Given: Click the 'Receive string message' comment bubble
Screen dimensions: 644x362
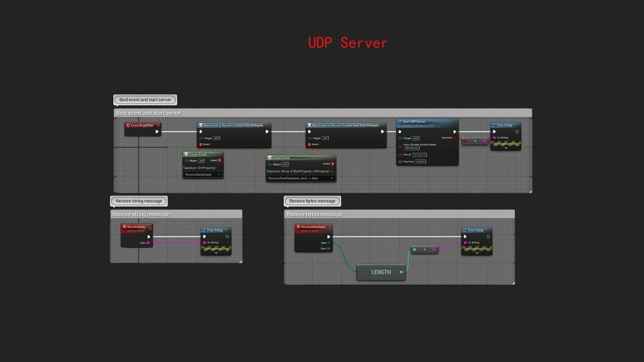Looking at the screenshot, I should [139, 201].
